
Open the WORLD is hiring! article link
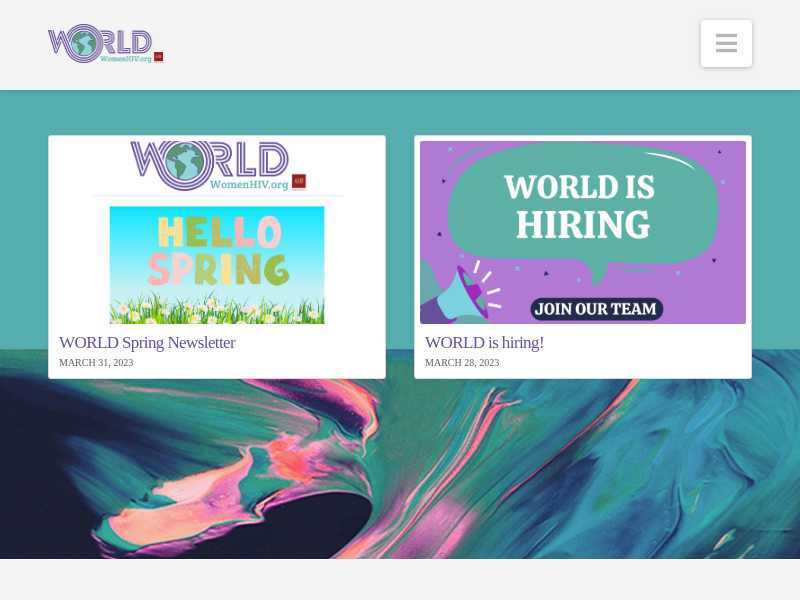click(x=484, y=342)
